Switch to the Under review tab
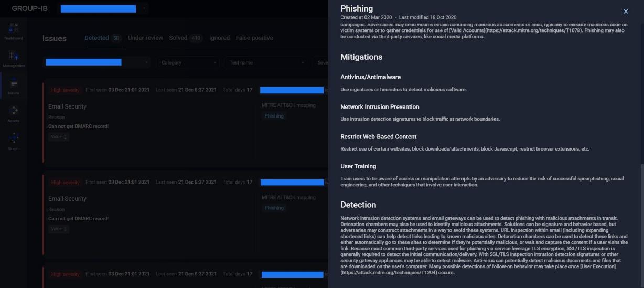This screenshot has height=288, width=644. [145, 38]
